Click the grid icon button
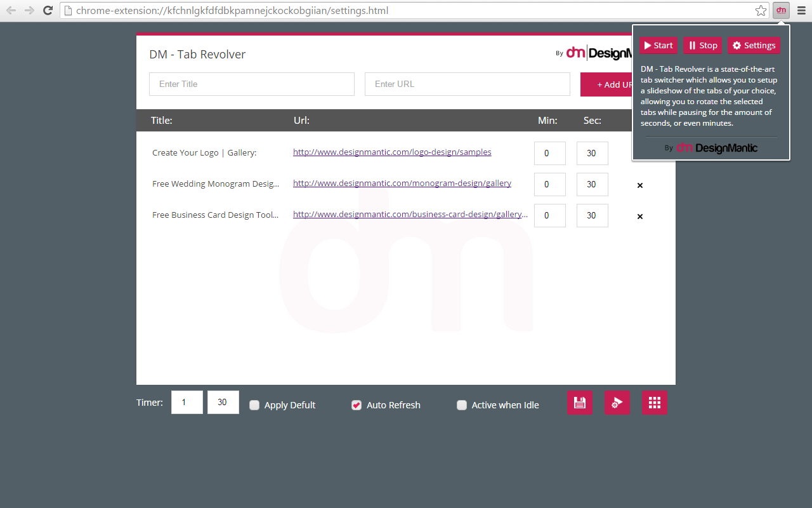The image size is (812, 508). pyautogui.click(x=655, y=403)
